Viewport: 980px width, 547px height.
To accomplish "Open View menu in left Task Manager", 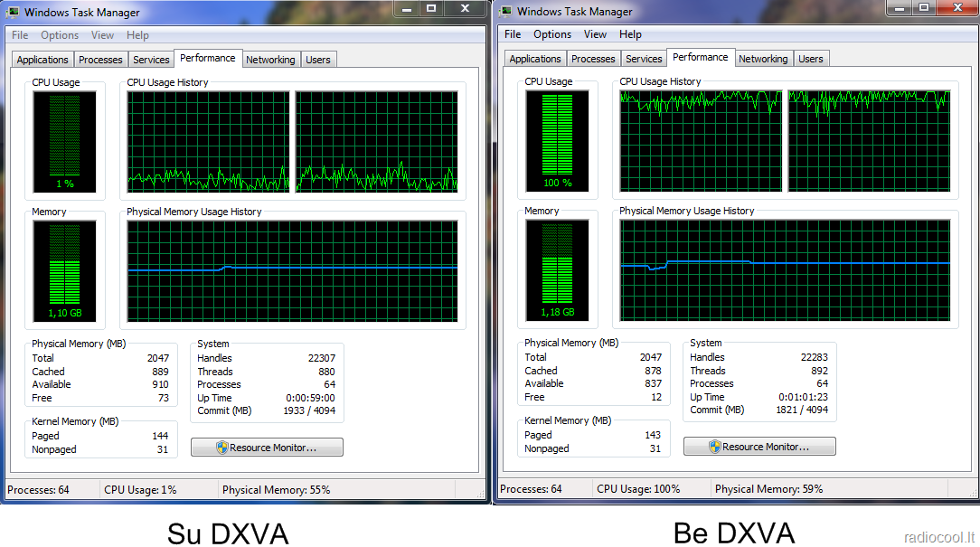I will (102, 35).
